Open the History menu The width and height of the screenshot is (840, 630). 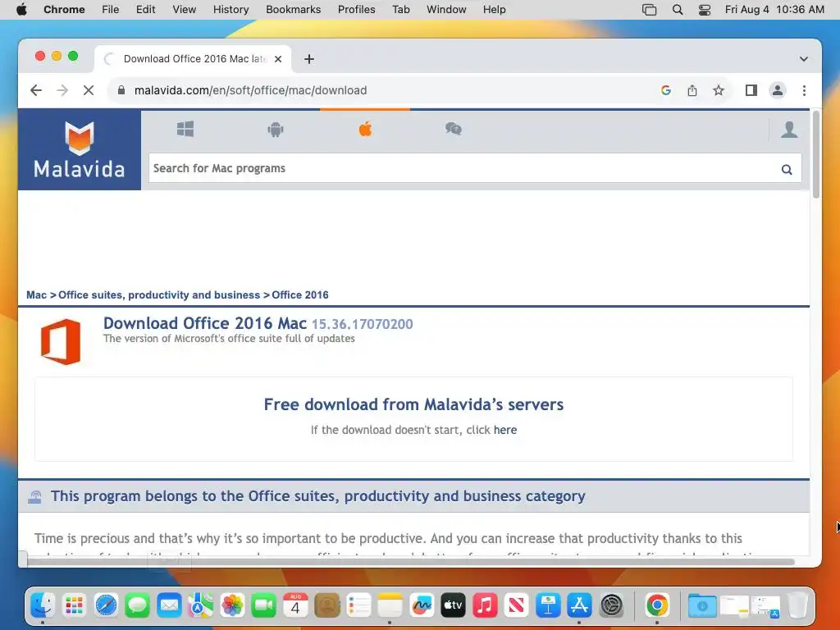231,10
